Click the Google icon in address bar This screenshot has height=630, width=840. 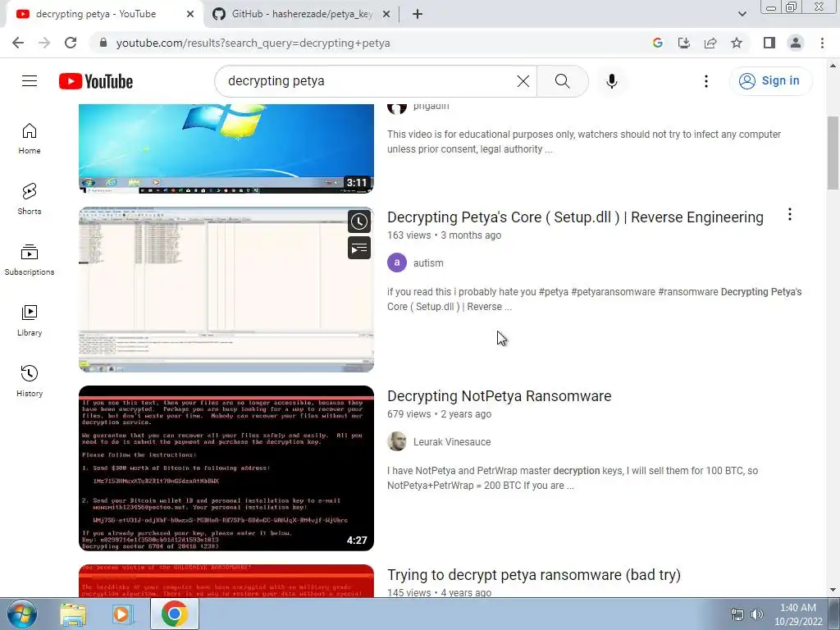click(x=657, y=43)
